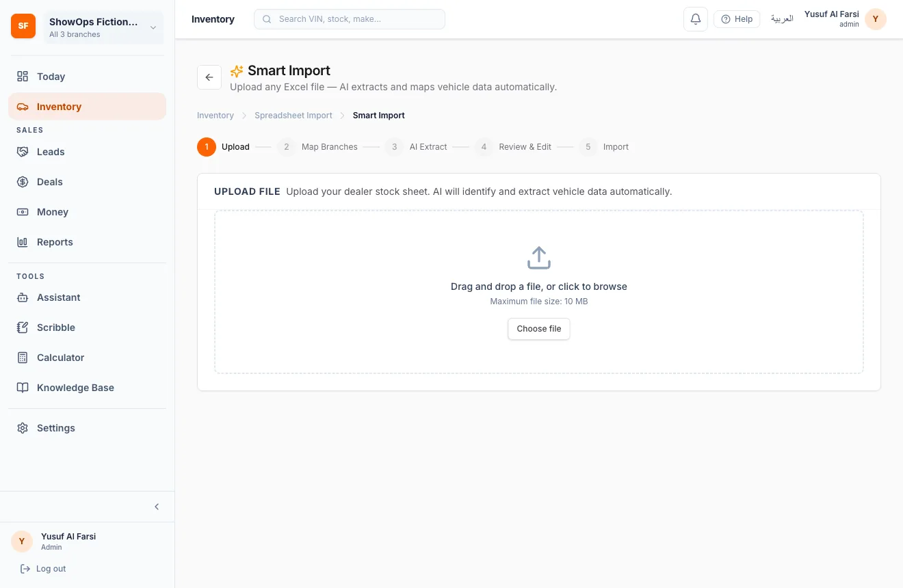Open the Scribble tool
The image size is (903, 588).
[87, 328]
